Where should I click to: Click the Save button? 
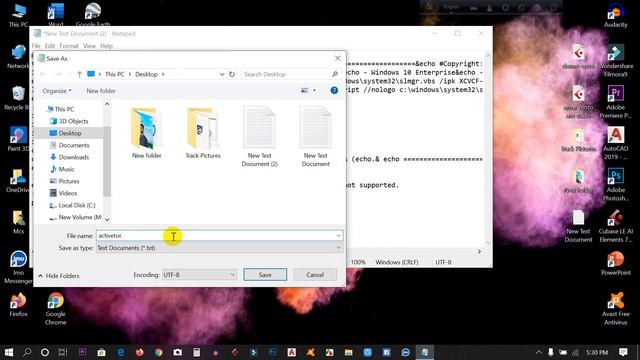tap(265, 275)
